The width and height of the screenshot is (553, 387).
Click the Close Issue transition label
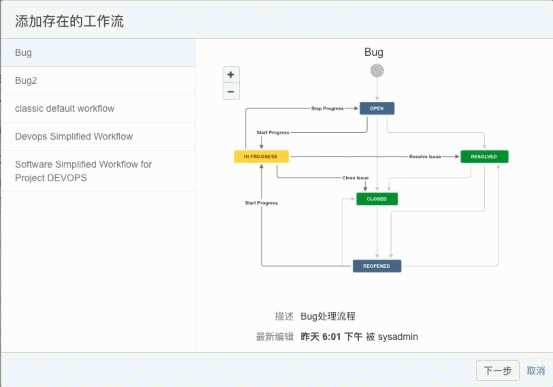[x=355, y=178]
